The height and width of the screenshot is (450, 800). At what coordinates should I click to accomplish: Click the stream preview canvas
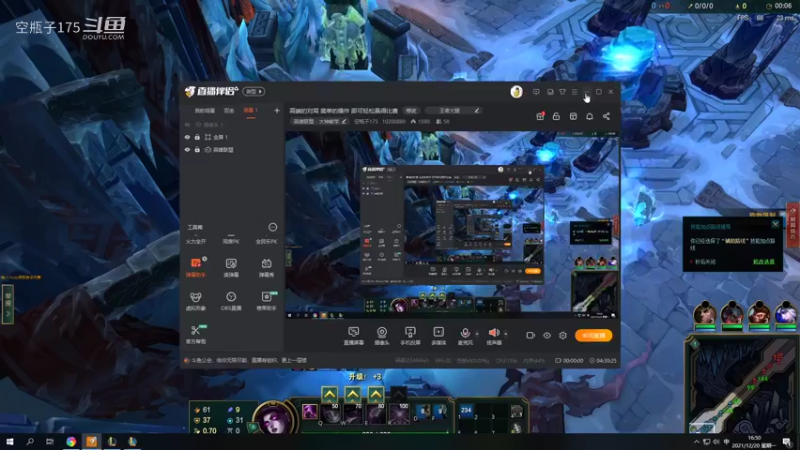[x=452, y=225]
